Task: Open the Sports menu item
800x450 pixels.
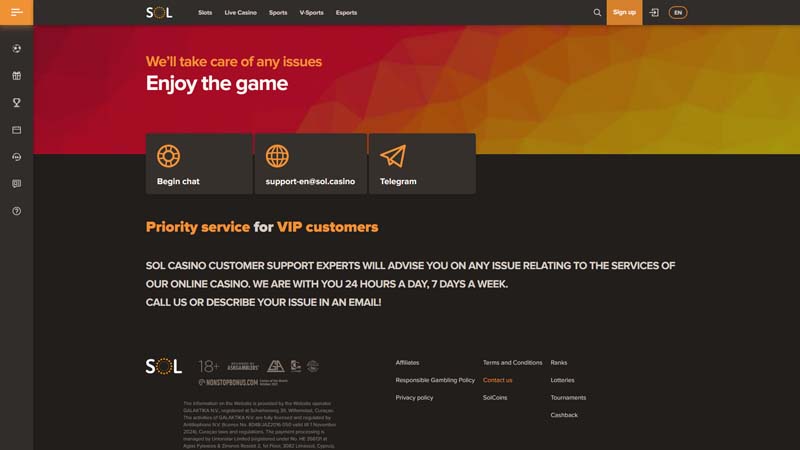Action: click(x=278, y=12)
